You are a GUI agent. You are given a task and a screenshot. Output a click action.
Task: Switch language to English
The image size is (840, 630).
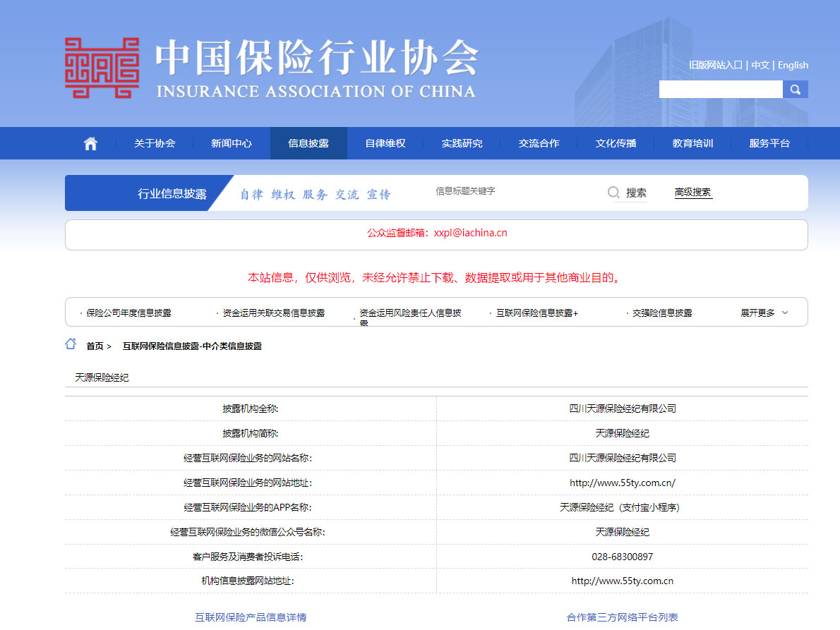coord(793,66)
